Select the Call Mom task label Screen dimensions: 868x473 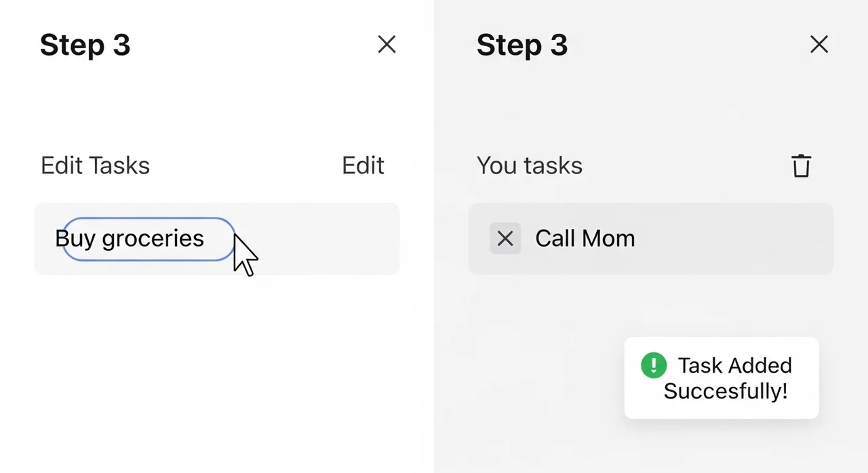click(x=585, y=239)
